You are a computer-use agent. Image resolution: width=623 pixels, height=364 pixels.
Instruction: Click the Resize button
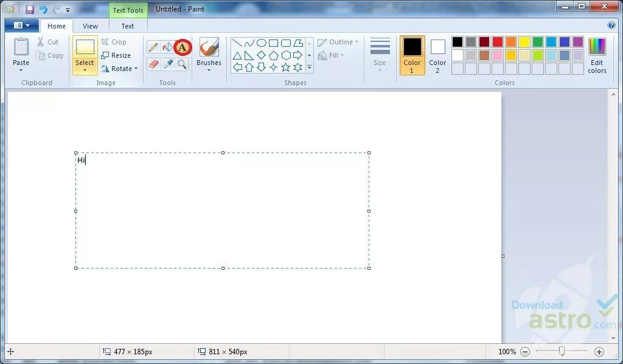pos(116,55)
